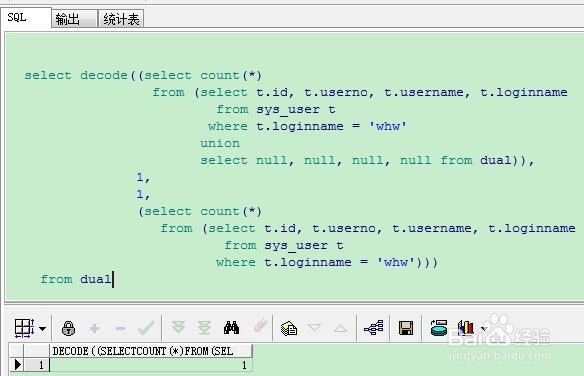Image resolution: width=584 pixels, height=376 pixels.
Task: Open single record view icon
Action: pos(289,328)
